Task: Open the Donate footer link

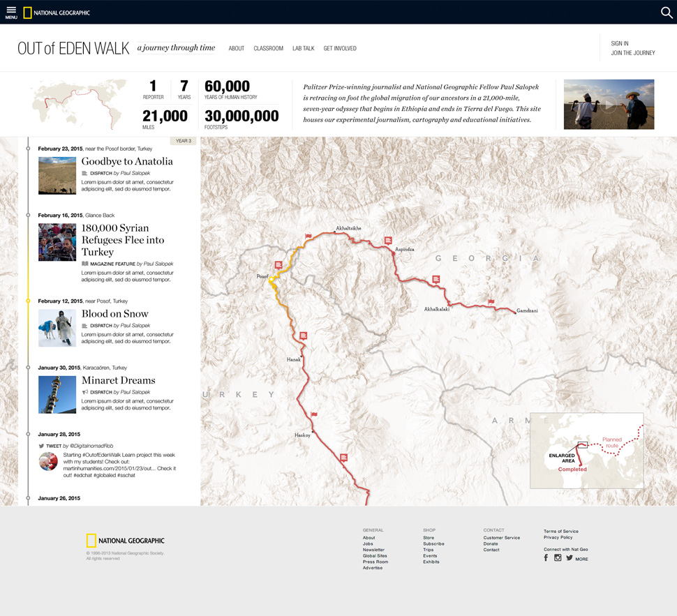Action: pyautogui.click(x=491, y=544)
